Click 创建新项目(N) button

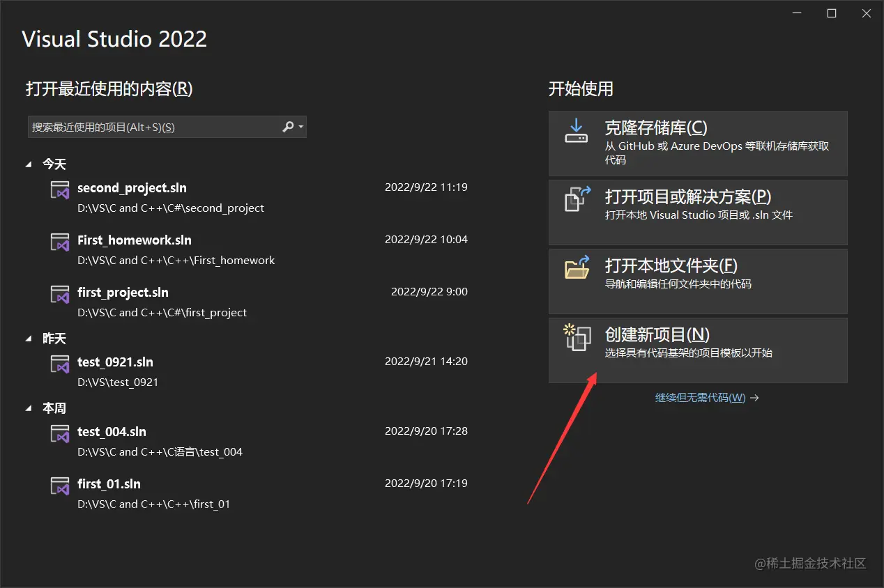point(698,350)
